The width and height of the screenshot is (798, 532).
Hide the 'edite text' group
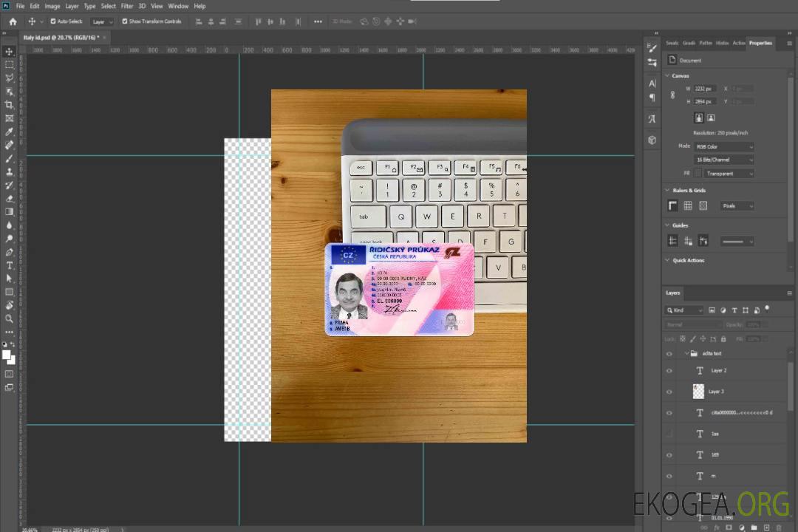(x=669, y=354)
